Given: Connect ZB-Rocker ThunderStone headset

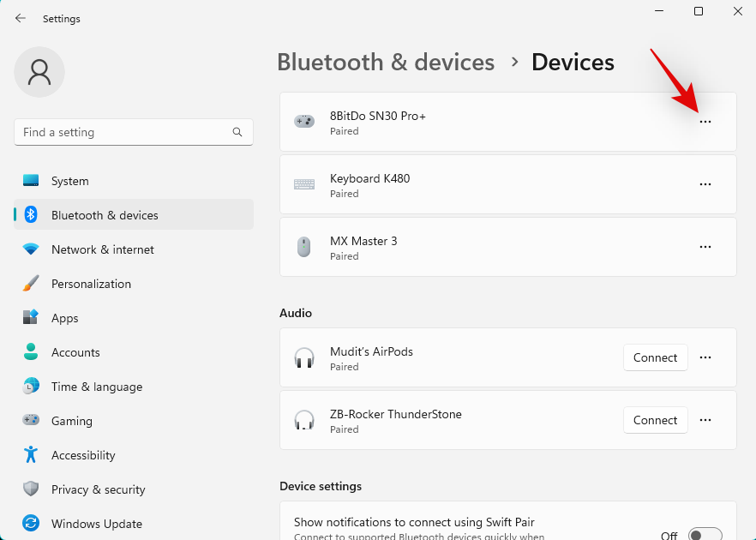Looking at the screenshot, I should pyautogui.click(x=655, y=421).
